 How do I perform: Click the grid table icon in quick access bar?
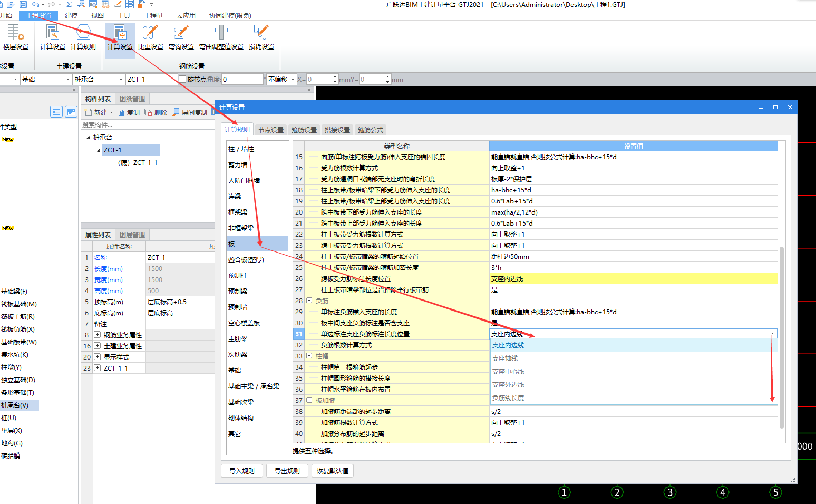[x=130, y=4]
